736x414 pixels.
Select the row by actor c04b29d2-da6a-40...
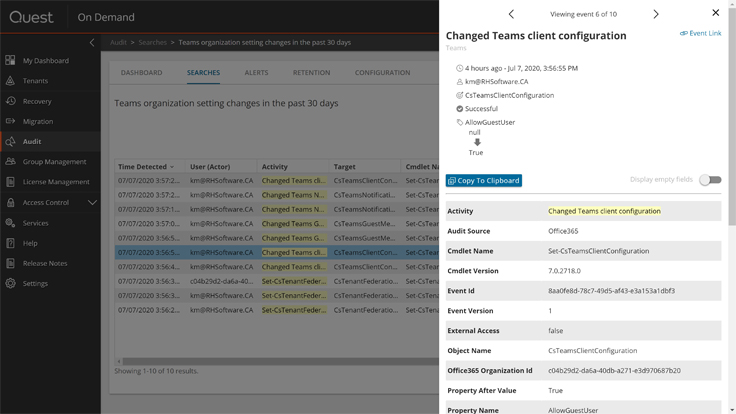pos(277,281)
